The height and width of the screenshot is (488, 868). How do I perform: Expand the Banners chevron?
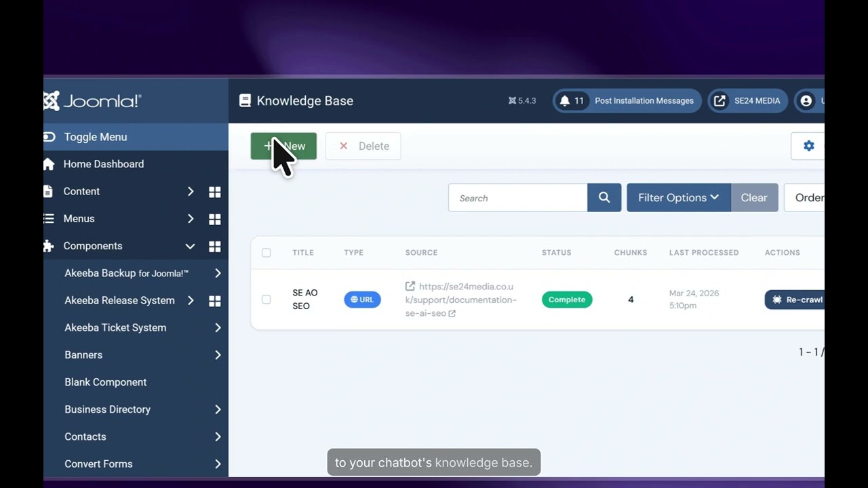coord(218,354)
